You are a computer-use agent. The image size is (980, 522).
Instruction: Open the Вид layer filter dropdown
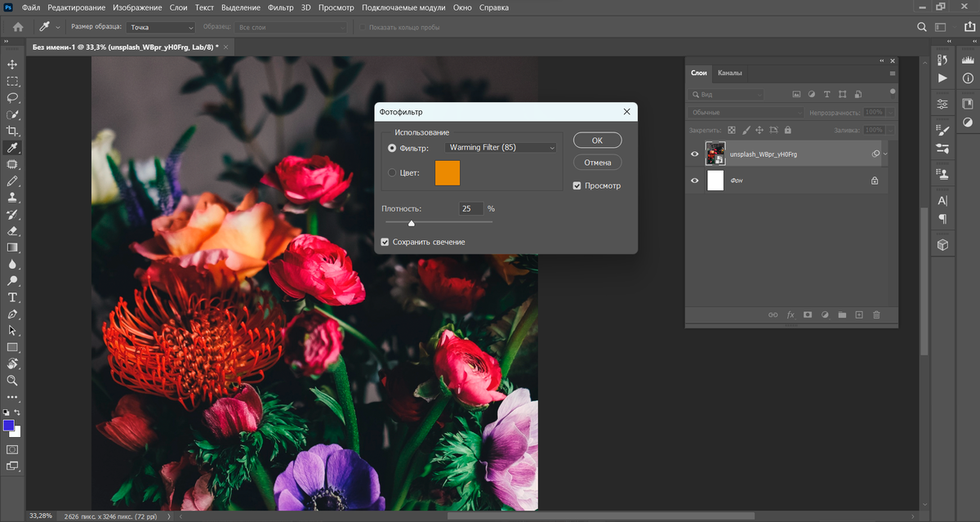point(726,95)
